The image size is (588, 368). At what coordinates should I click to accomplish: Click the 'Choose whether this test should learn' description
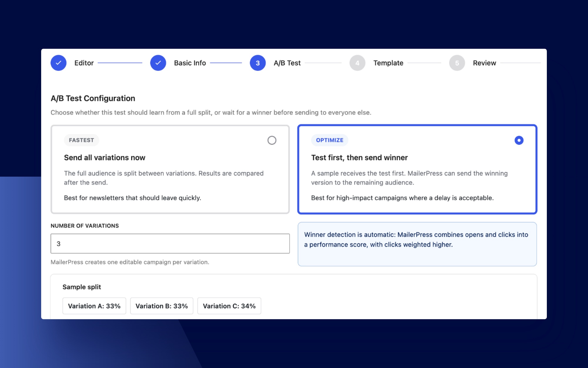coord(211,112)
